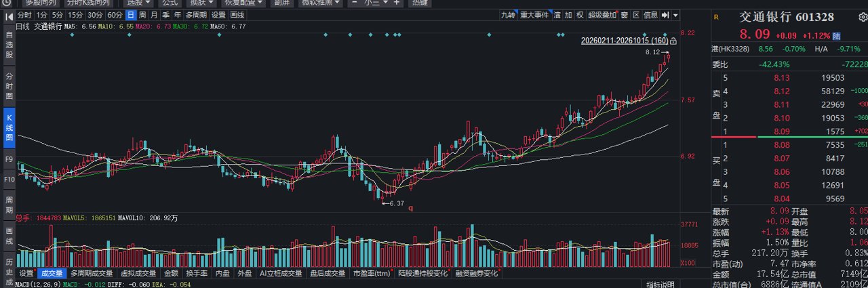
Task: Click the 港(HK3328) quote row
Action: (x=789, y=49)
